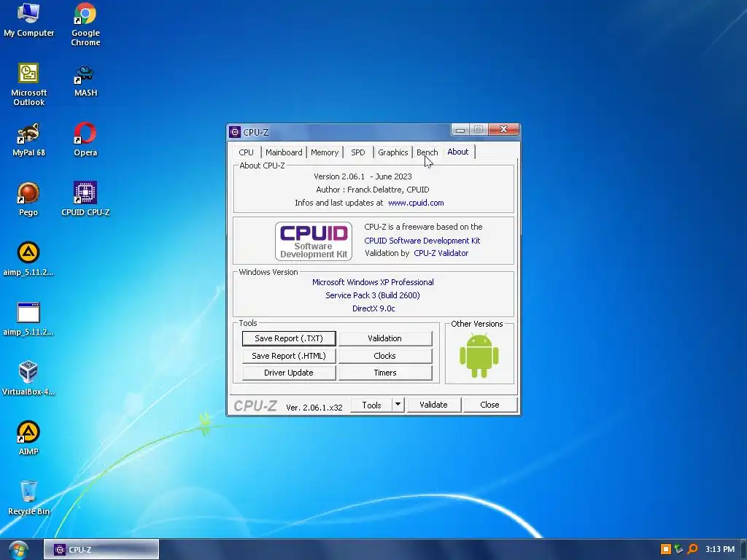Go to the Memory tab
Image resolution: width=747 pixels, height=560 pixels.
tap(325, 152)
